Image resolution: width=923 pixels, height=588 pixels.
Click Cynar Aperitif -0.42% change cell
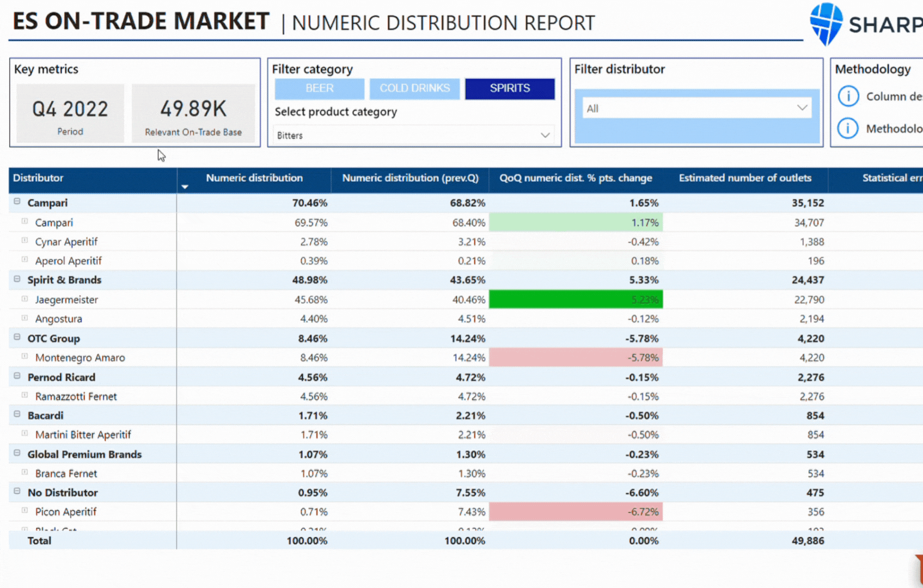[x=643, y=242]
